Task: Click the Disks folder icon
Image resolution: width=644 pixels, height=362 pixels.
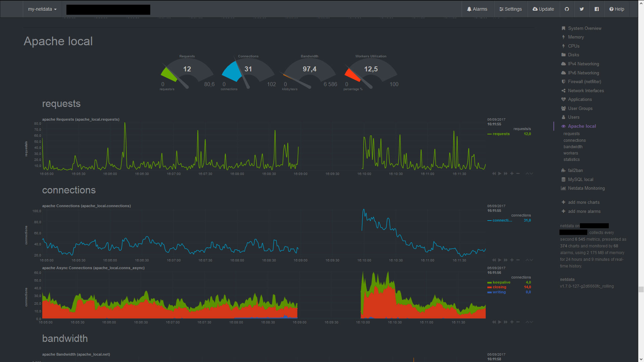Action: tap(563, 55)
